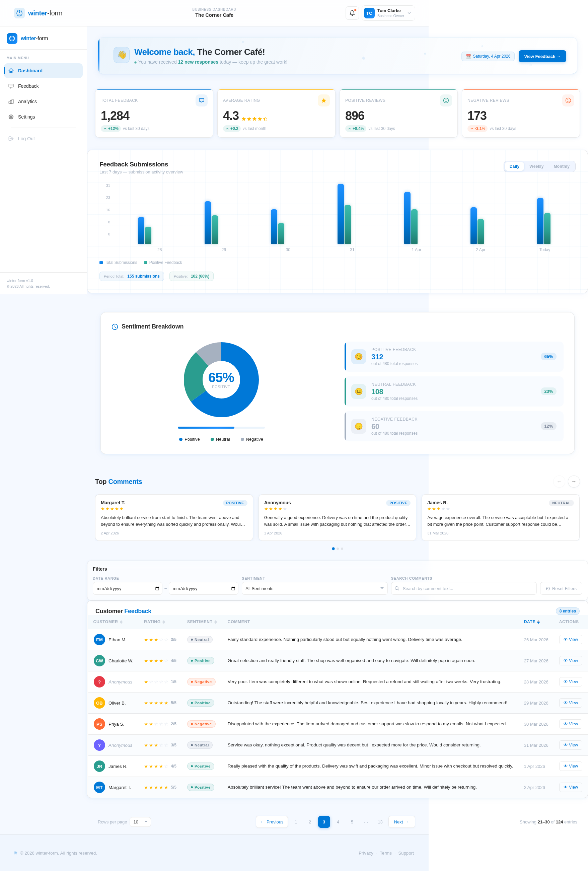Switch chart to Monthly view
588x871 pixels.
tap(561, 166)
